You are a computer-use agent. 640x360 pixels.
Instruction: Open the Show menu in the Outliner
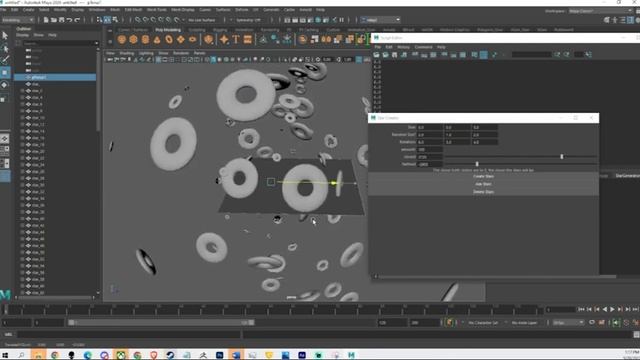tap(38, 35)
